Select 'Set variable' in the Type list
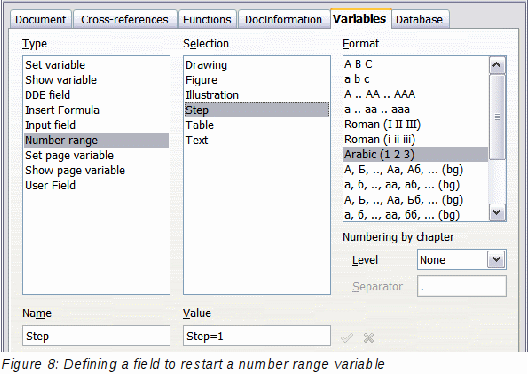 pos(96,65)
